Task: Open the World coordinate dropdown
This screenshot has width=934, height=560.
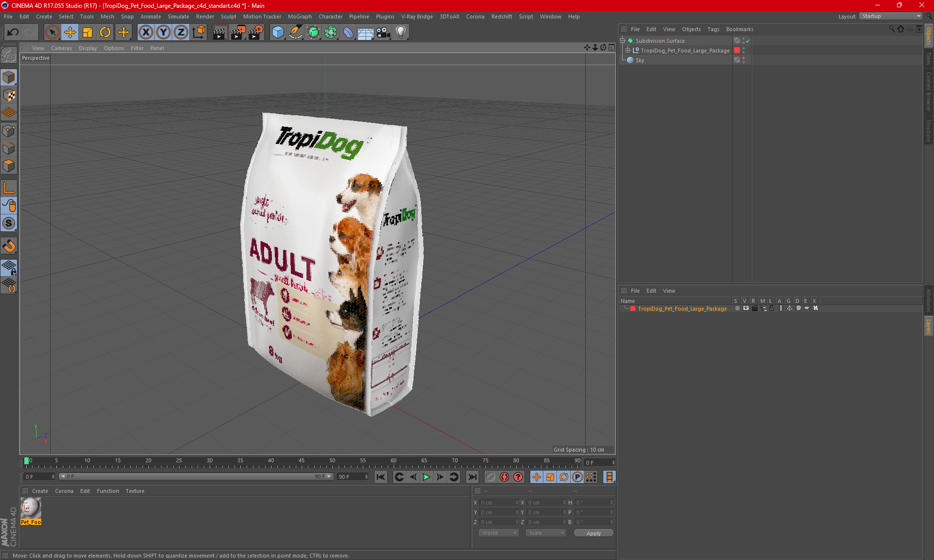Action: (499, 533)
